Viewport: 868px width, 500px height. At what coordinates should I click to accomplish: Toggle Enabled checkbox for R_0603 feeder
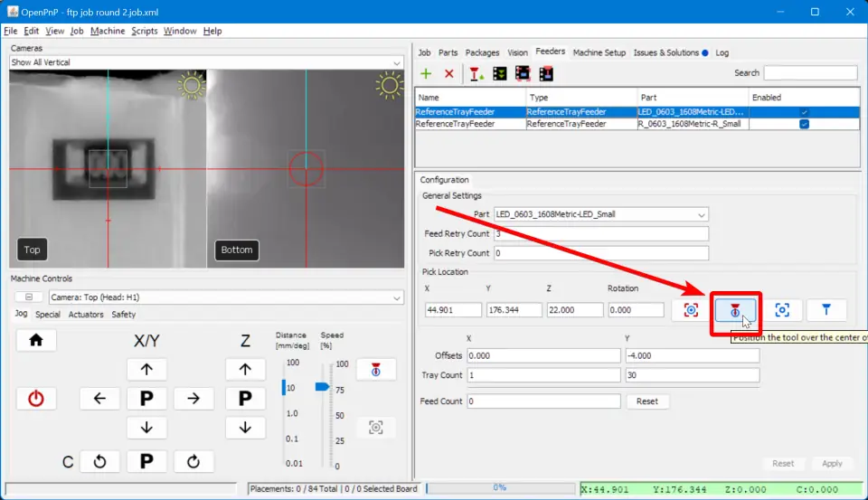click(804, 124)
